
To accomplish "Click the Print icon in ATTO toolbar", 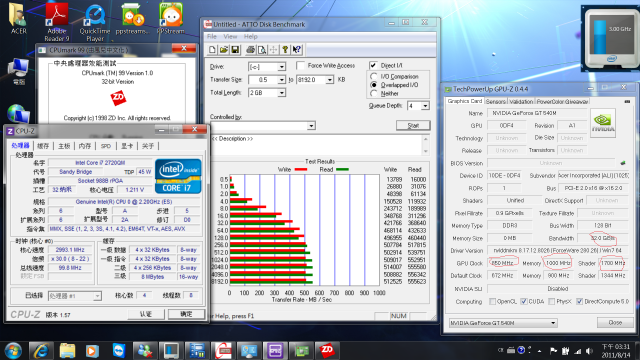I will pos(250,50).
